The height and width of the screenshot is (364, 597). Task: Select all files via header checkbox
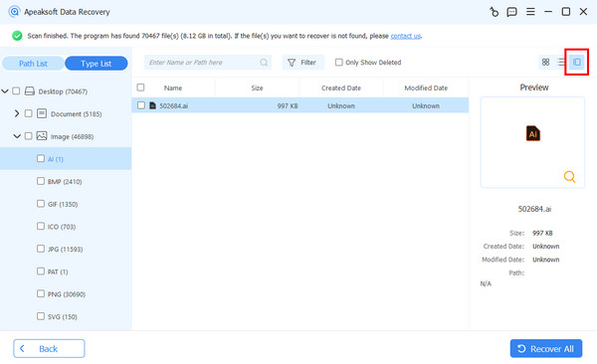pos(140,88)
